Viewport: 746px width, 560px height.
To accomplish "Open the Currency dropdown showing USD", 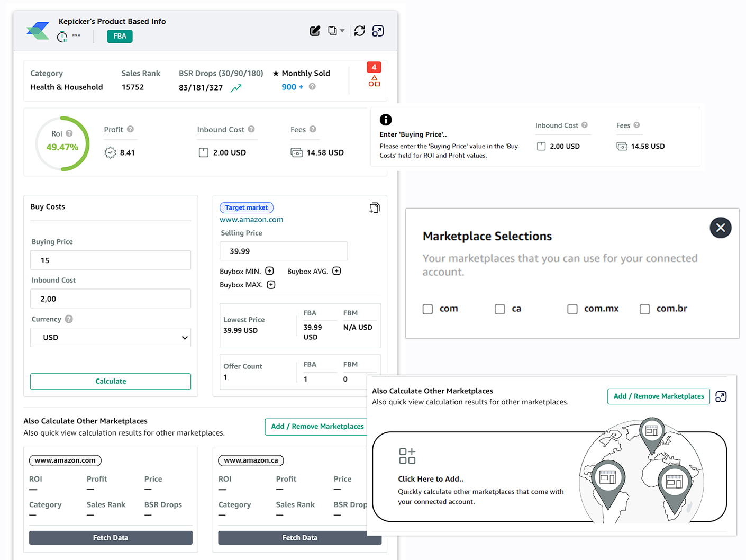I will click(111, 337).
